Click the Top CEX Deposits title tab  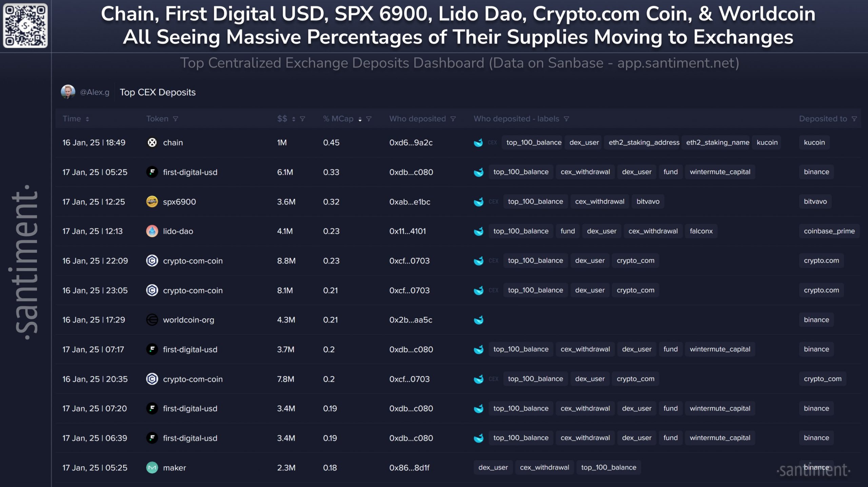pos(157,92)
